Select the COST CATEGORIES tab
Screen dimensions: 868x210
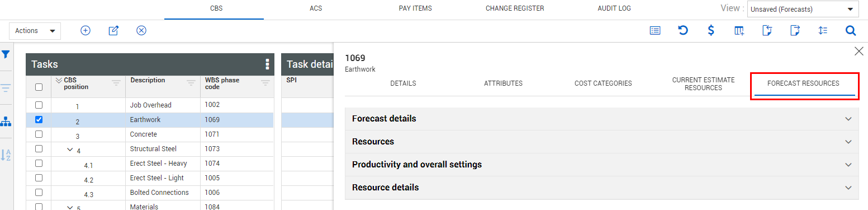pyautogui.click(x=603, y=83)
